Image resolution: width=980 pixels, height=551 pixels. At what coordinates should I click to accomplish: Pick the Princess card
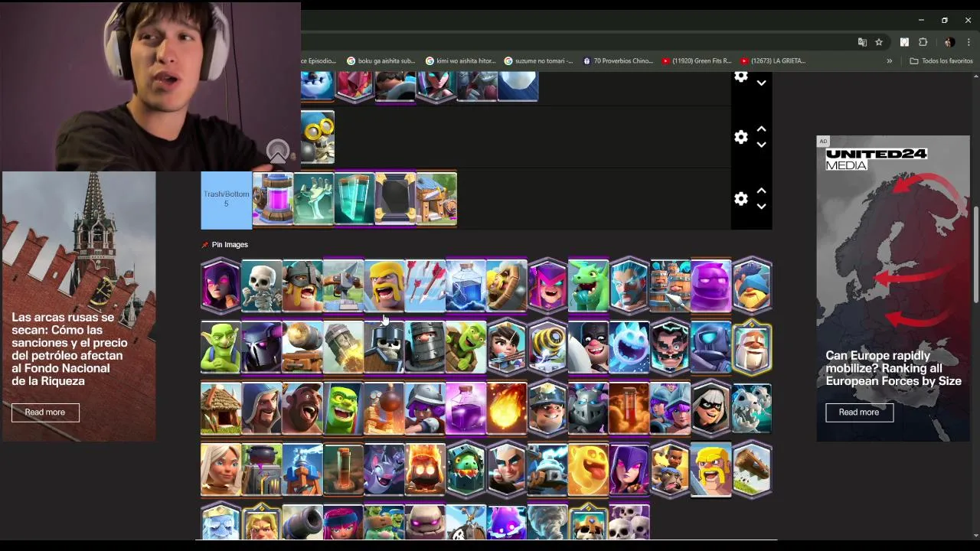[506, 347]
